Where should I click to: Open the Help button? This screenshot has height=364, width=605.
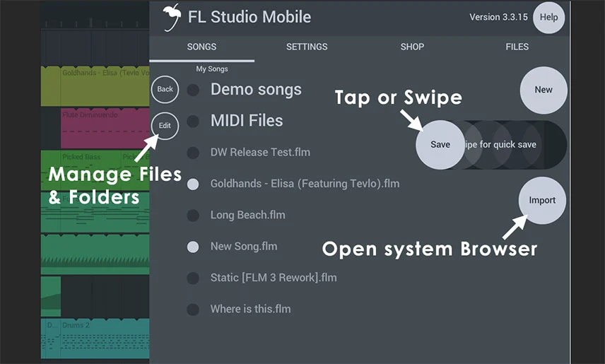(x=548, y=18)
